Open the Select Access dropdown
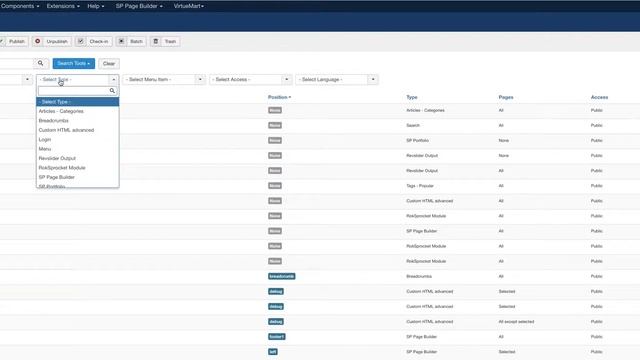This screenshot has height=360, width=640. [x=251, y=80]
